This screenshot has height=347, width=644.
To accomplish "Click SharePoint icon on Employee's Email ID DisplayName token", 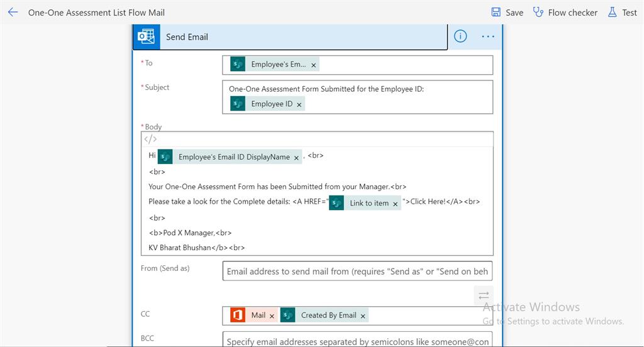I will click(165, 157).
